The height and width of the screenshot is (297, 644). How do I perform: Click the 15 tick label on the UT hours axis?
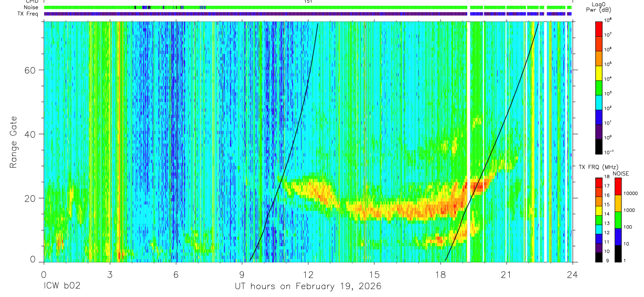coord(374,274)
